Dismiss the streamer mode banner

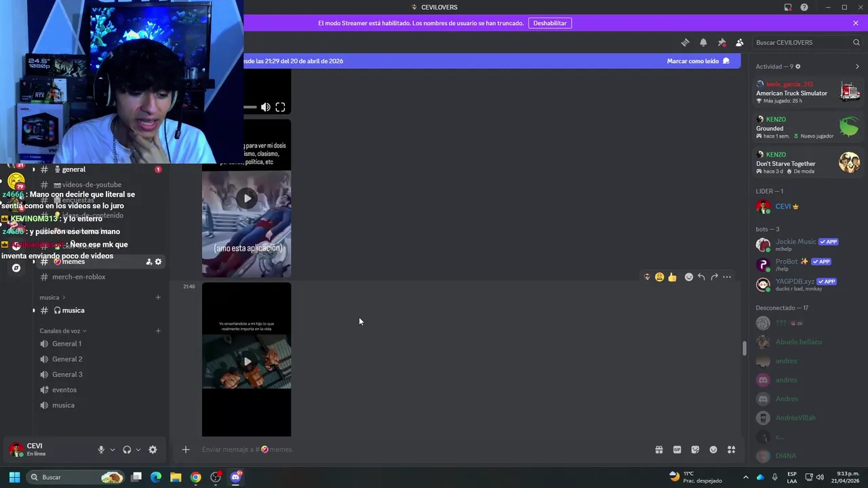(856, 23)
